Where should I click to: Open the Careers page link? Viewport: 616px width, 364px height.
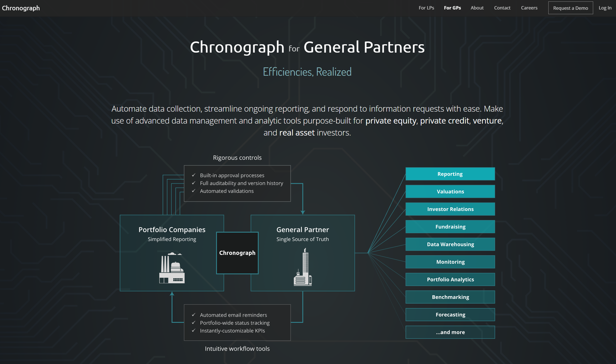(529, 8)
